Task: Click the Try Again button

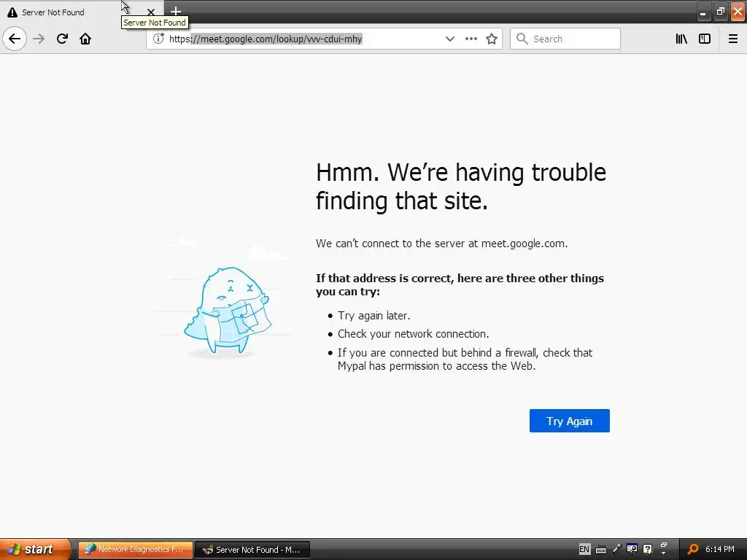Action: coord(569,421)
